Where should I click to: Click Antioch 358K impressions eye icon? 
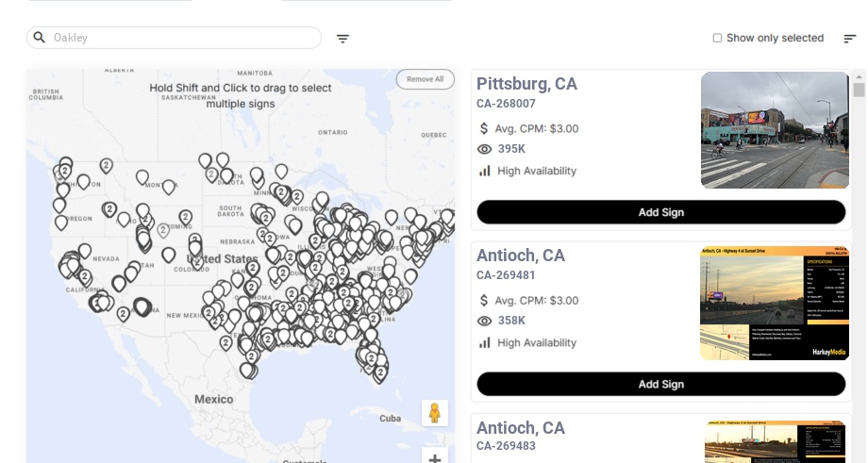pos(485,321)
